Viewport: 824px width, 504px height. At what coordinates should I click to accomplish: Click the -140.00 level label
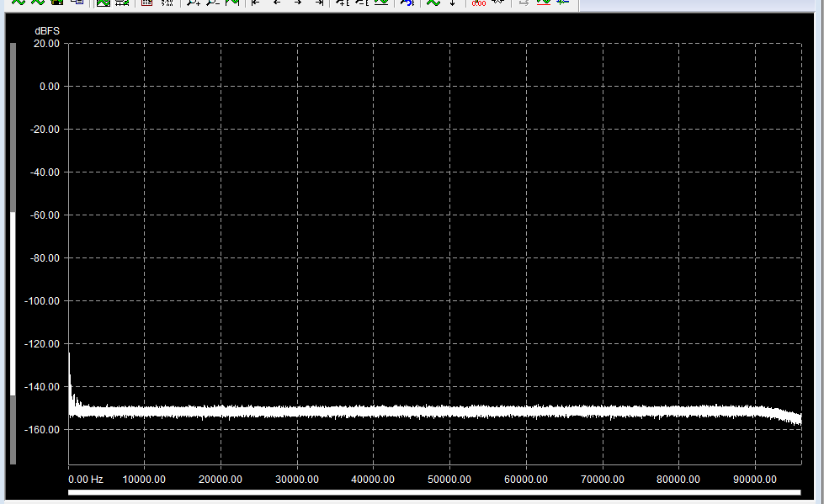click(x=43, y=387)
